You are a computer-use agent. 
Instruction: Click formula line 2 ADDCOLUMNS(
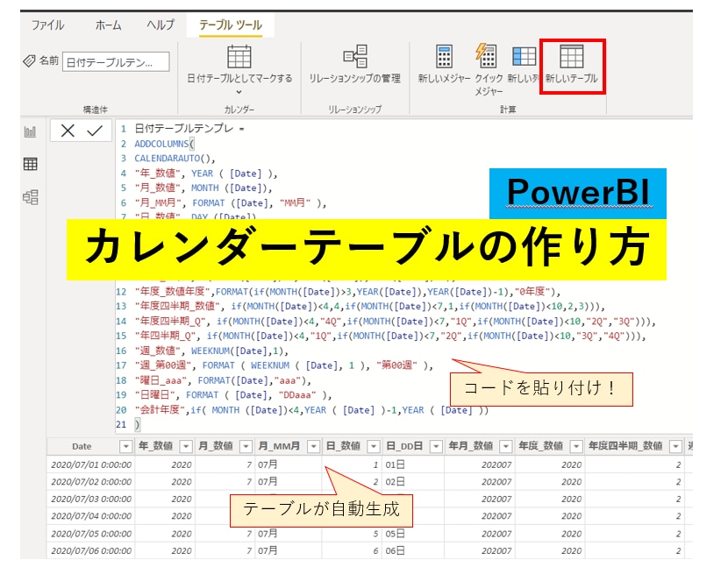click(x=164, y=144)
